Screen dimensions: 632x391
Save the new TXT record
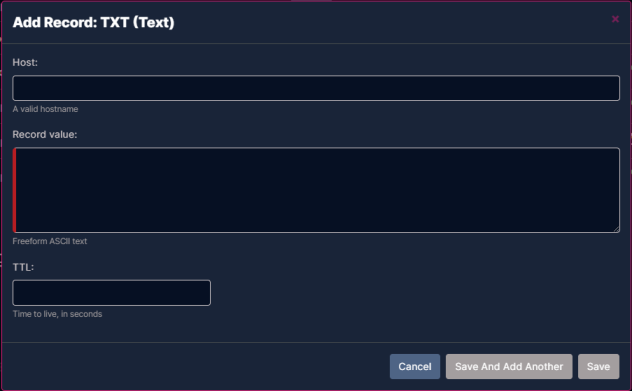pyautogui.click(x=599, y=366)
